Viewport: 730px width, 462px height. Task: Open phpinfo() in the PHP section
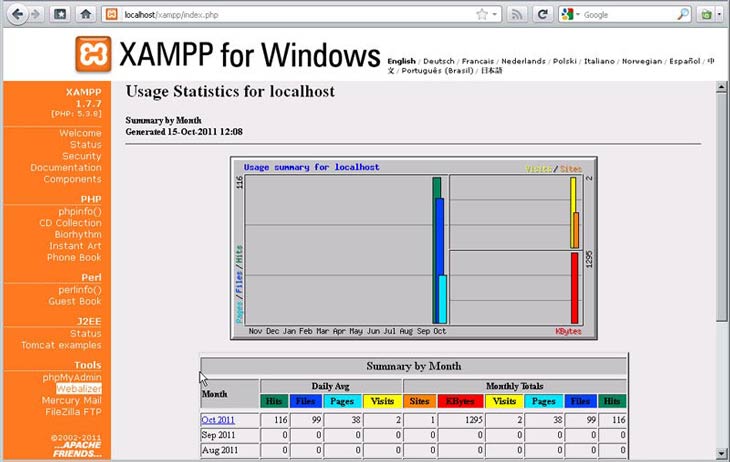(80, 211)
